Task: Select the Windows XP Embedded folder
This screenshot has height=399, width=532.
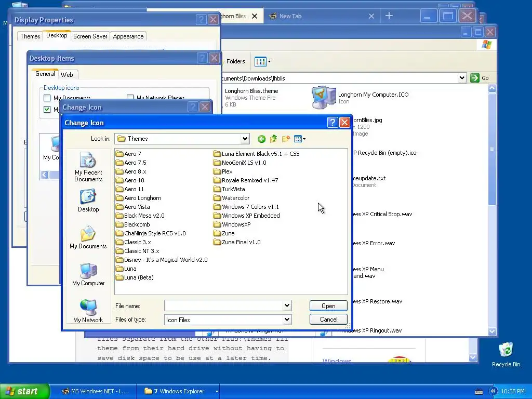Action: click(247, 216)
